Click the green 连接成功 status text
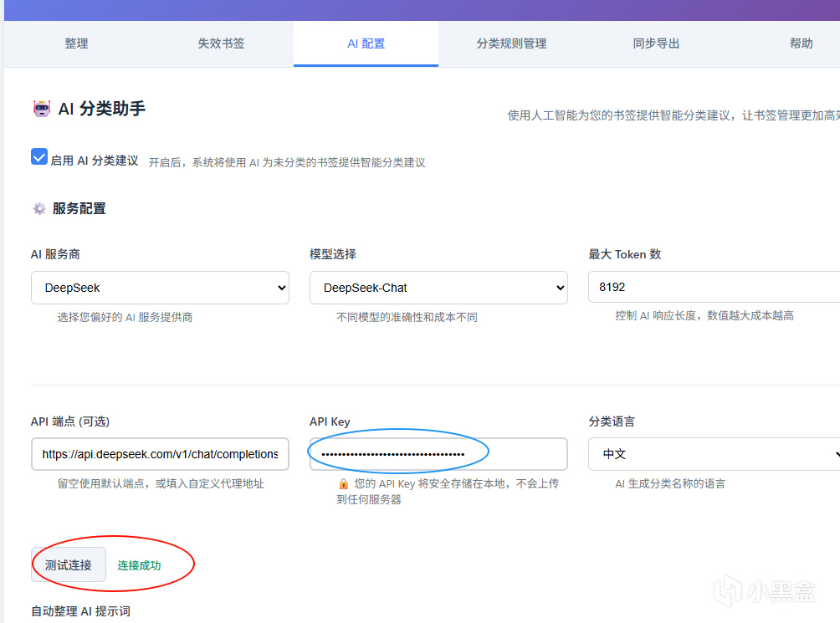 (x=139, y=565)
